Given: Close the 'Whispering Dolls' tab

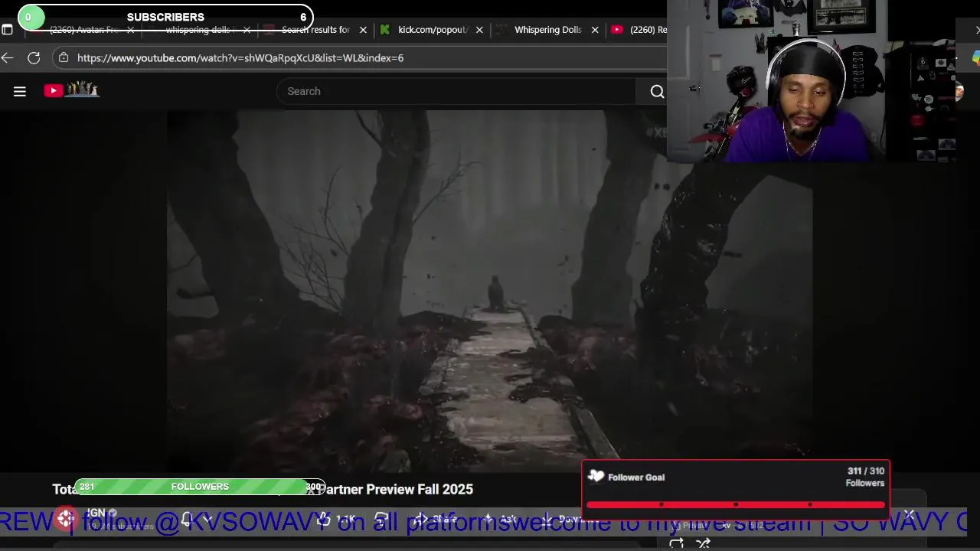Looking at the screenshot, I should click(595, 30).
